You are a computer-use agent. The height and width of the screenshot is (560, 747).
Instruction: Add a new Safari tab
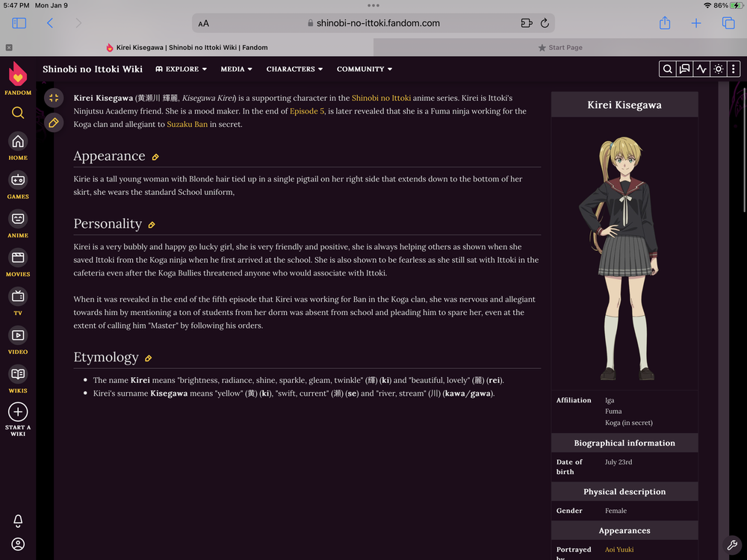pos(696,23)
